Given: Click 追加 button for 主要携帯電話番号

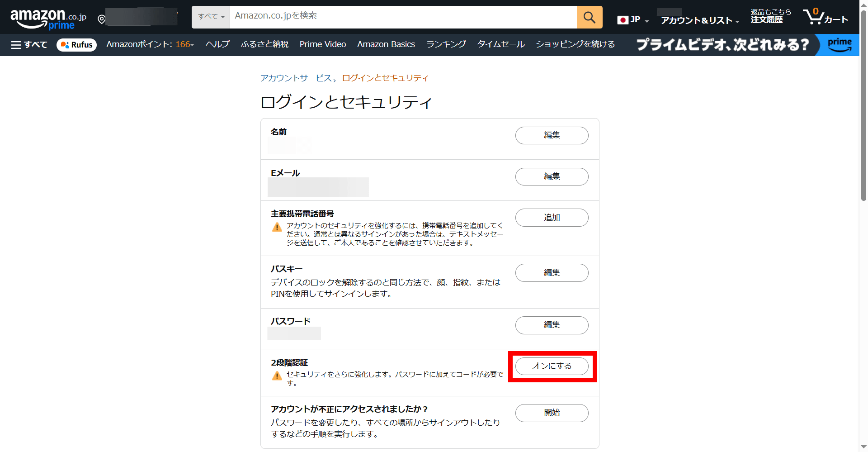Looking at the screenshot, I should pos(552,218).
